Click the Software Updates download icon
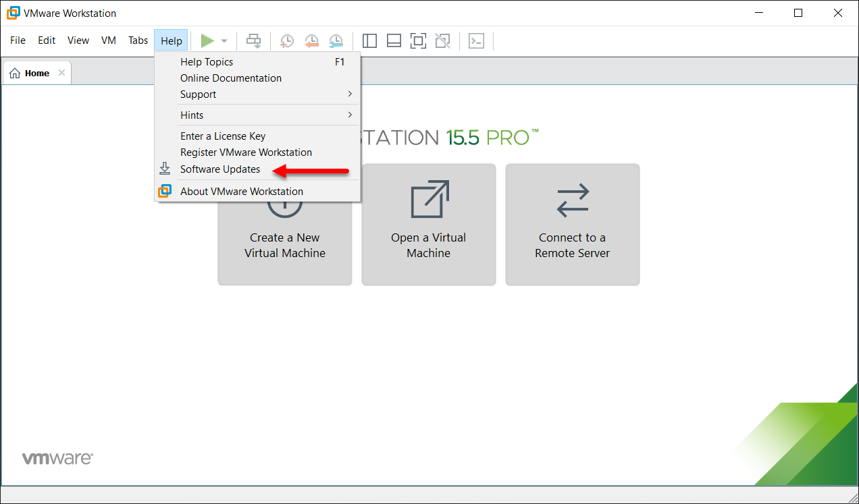 point(165,169)
